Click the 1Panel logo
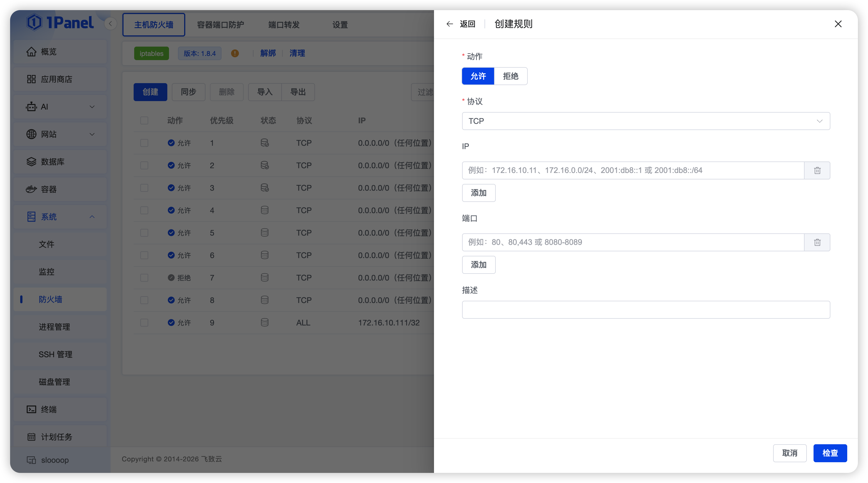Image resolution: width=868 pixels, height=483 pixels. [60, 22]
